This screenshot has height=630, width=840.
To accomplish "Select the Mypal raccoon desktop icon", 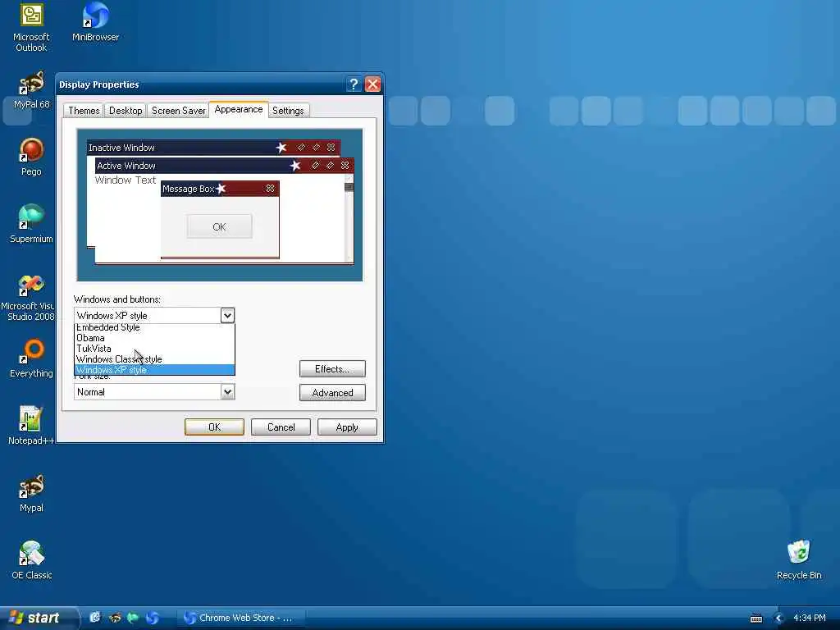I will point(31,493).
